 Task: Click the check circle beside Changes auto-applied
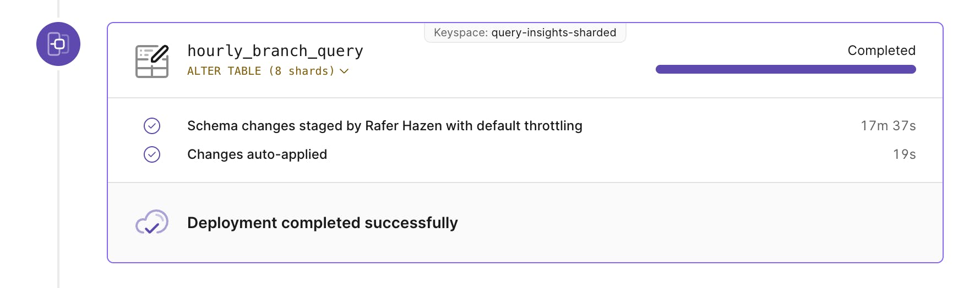(x=152, y=154)
